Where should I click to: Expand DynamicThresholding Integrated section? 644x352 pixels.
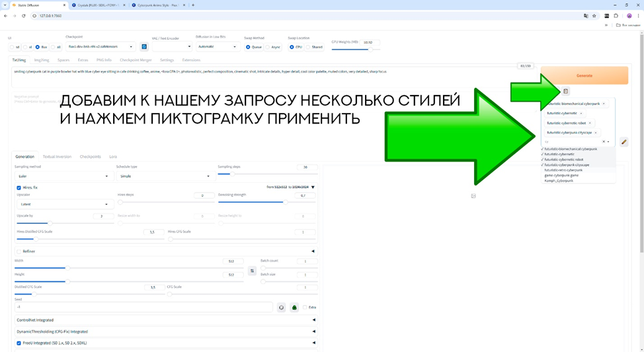(166, 332)
